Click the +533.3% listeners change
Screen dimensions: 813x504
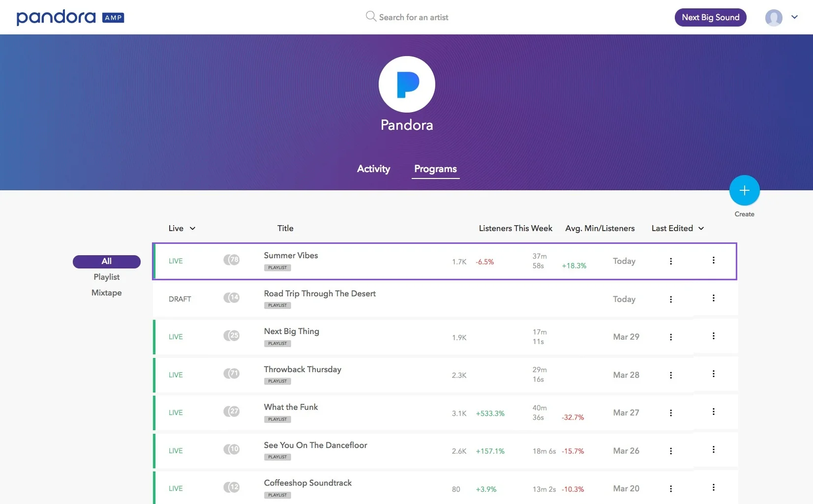pos(490,414)
